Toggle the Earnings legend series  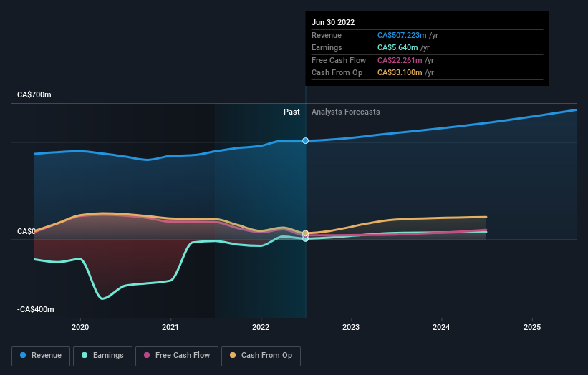[102, 356]
